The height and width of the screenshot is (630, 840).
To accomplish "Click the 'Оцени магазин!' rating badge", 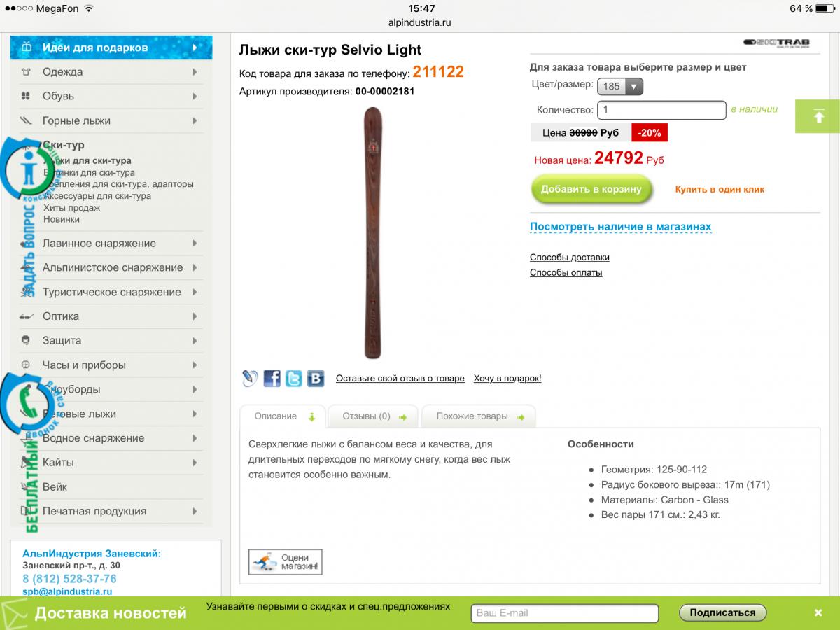I will coord(286,561).
